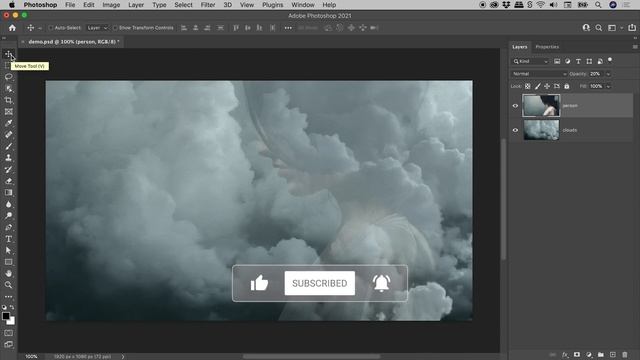Delete the selected layer with trash icon
The width and height of the screenshot is (640, 360).
tap(624, 355)
